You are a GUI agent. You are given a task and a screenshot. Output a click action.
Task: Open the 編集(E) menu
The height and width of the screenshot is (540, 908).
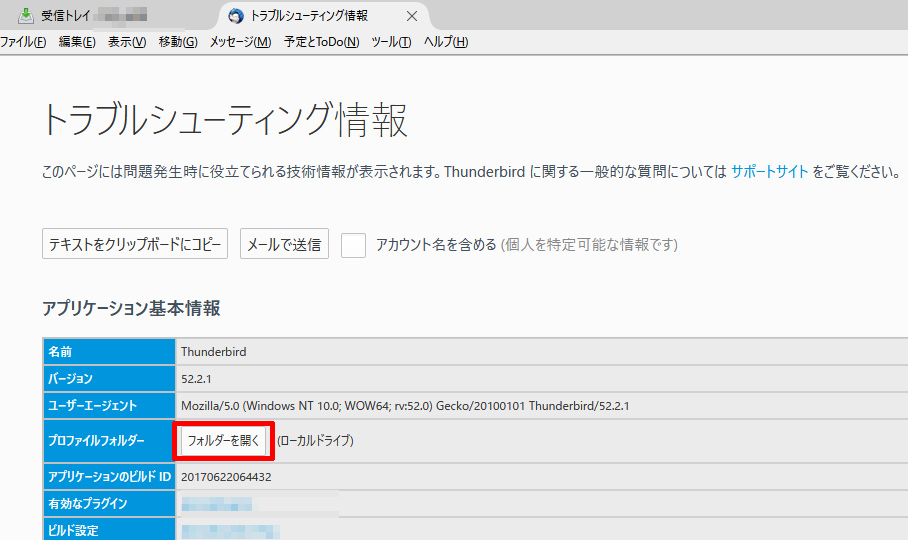[77, 42]
